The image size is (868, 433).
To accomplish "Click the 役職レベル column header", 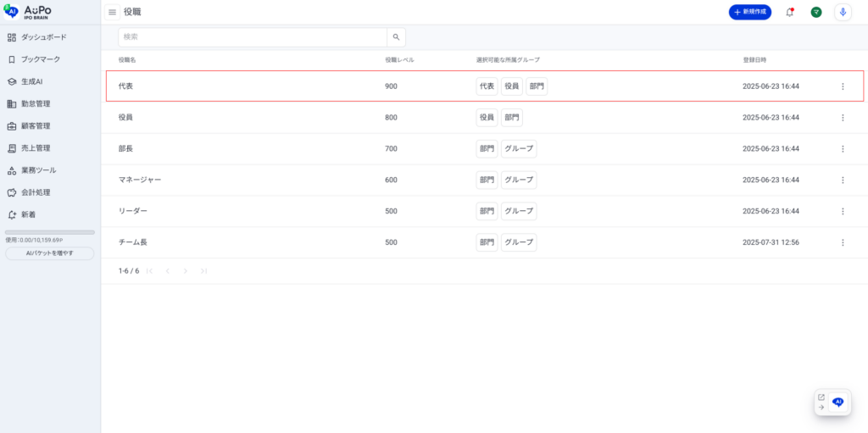I will click(399, 60).
